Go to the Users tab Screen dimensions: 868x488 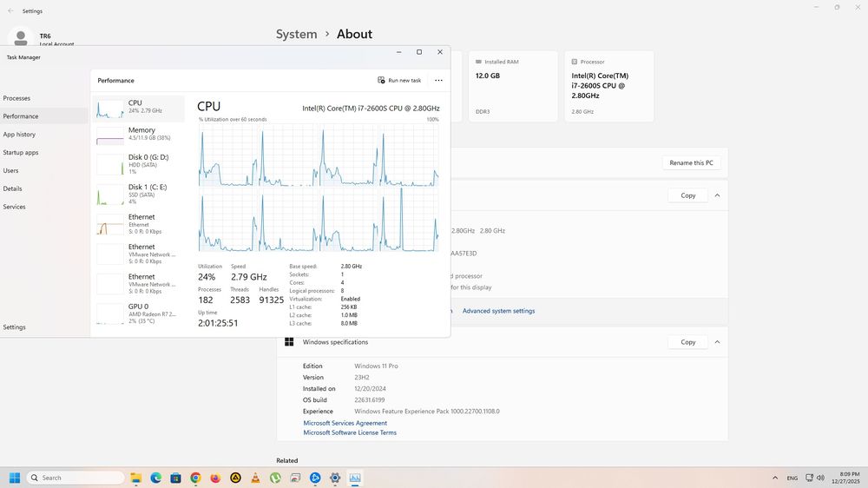click(x=44, y=170)
